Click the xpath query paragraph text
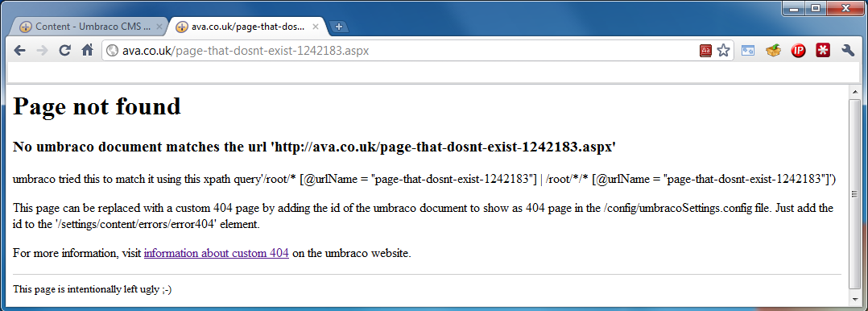Image resolution: width=868 pixels, height=311 pixels. 424,179
